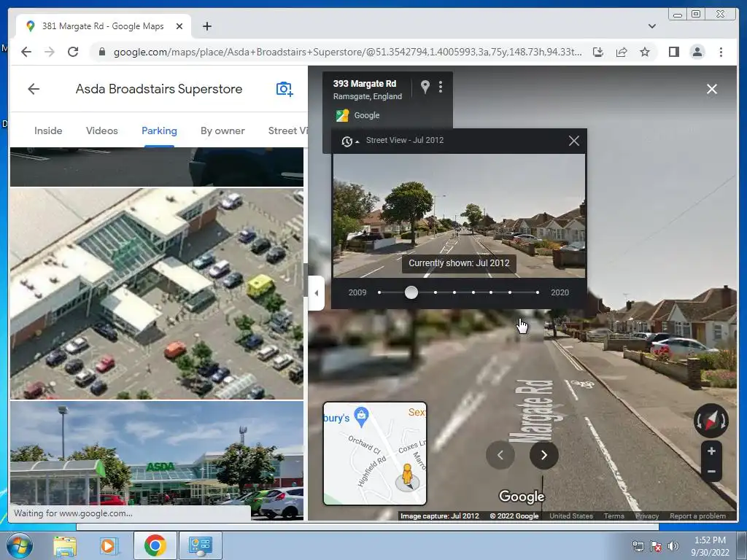Open the dark car photo at top
Image resolution: width=747 pixels, height=560 pixels.
(157, 167)
